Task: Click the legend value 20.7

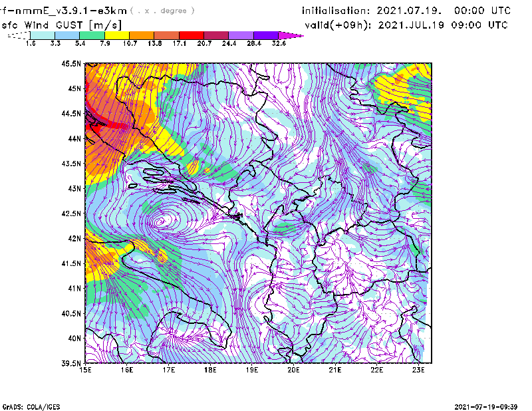Action: tap(204, 43)
